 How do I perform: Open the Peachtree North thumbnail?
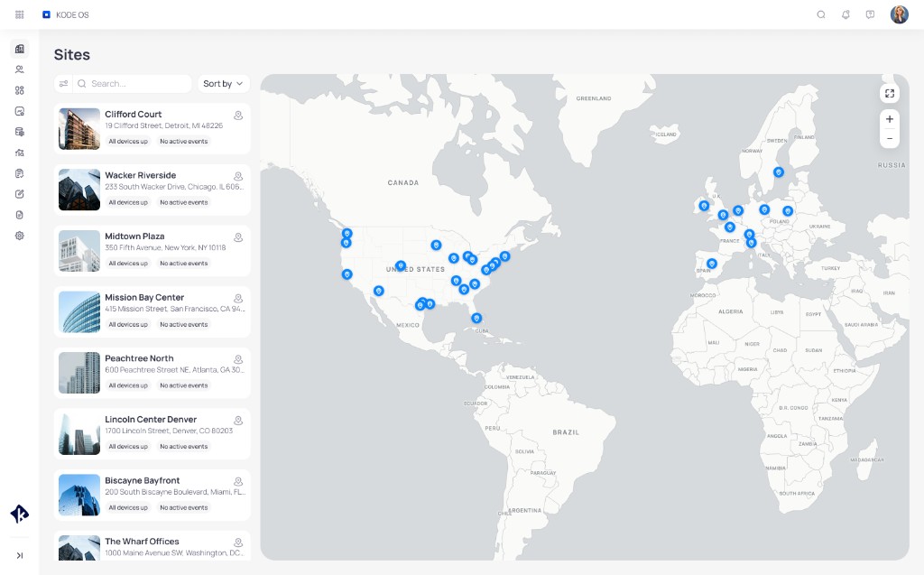tap(79, 373)
